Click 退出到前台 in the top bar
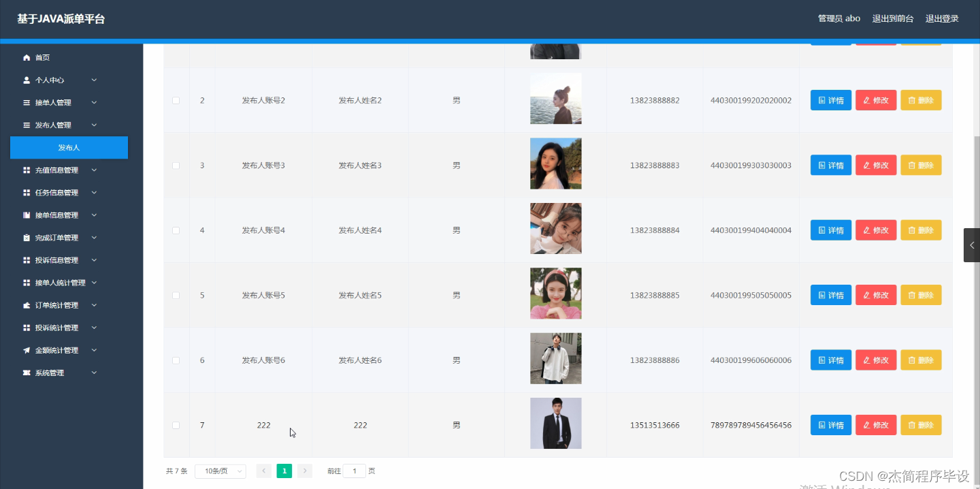980x489 pixels. point(893,18)
